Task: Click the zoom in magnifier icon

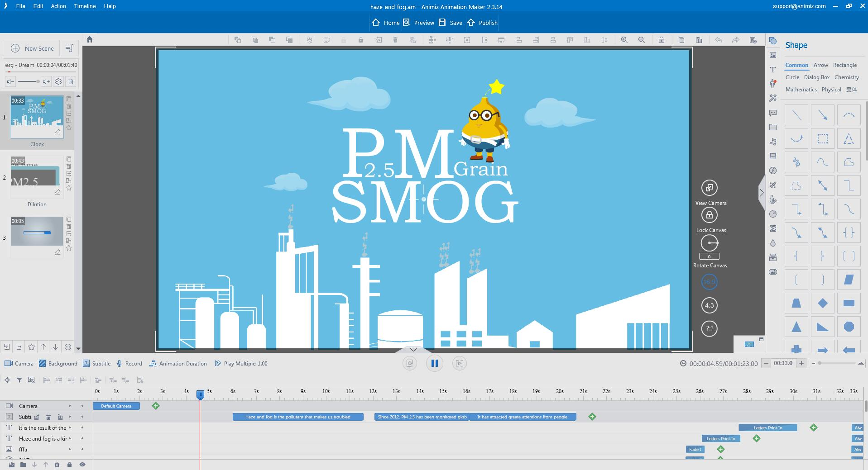Action: tap(624, 40)
